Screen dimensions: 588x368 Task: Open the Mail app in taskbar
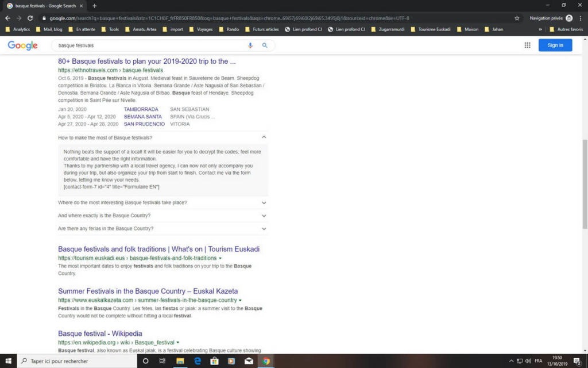pyautogui.click(x=249, y=361)
